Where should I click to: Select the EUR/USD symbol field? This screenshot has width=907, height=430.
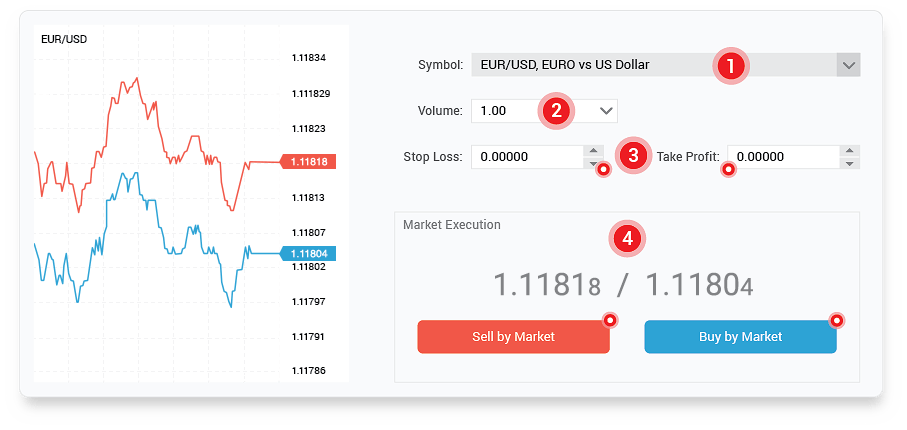tap(666, 65)
